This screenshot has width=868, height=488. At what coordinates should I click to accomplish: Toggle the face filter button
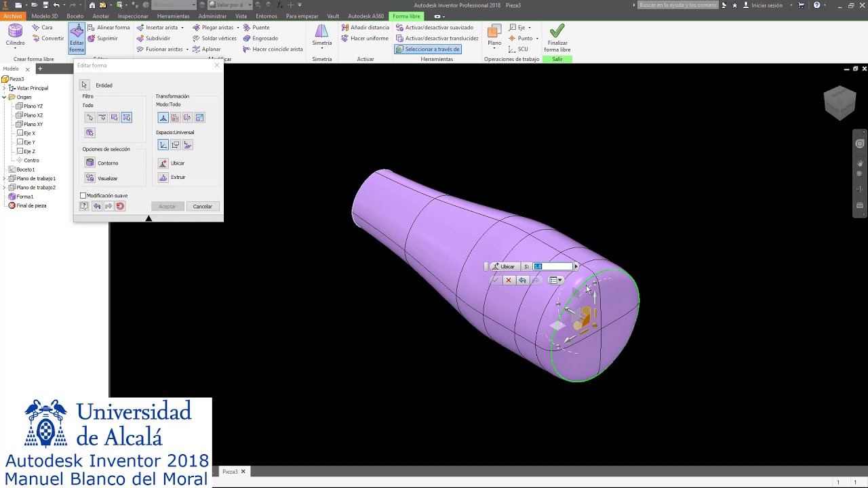point(114,117)
